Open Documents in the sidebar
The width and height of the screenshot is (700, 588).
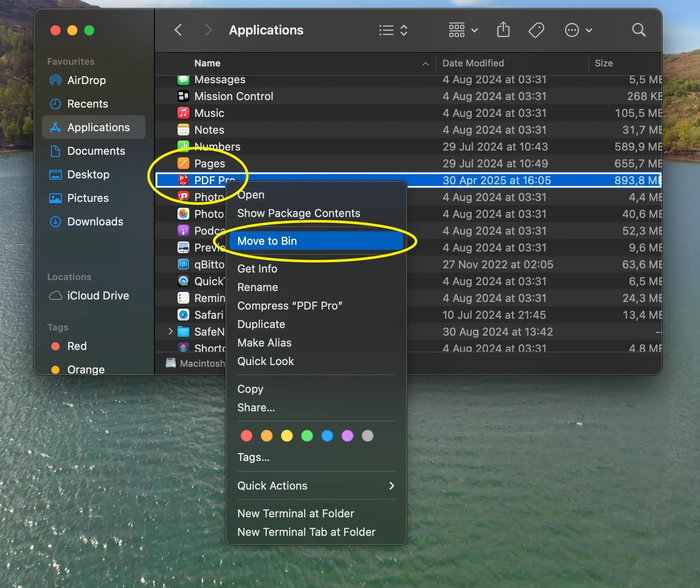94,151
